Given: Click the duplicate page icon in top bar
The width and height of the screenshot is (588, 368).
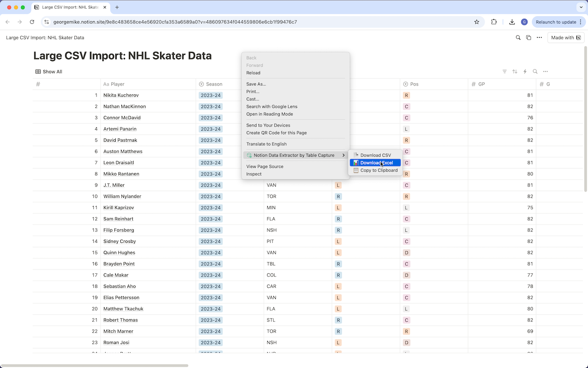Looking at the screenshot, I should pos(529,38).
